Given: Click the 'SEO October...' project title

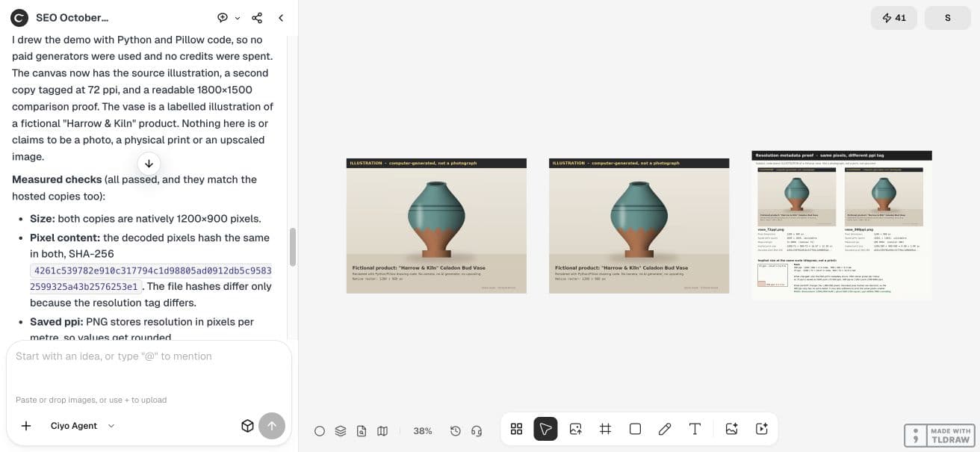Looking at the screenshot, I should click(72, 18).
